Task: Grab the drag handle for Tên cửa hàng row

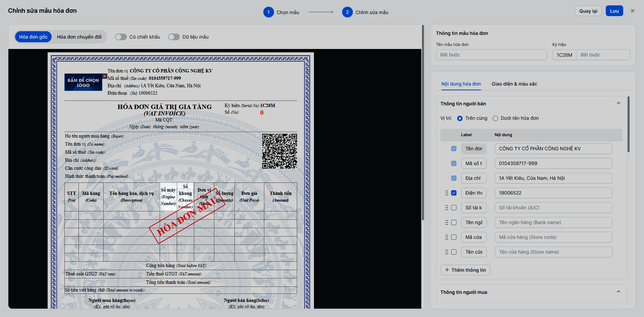Action: click(x=446, y=252)
